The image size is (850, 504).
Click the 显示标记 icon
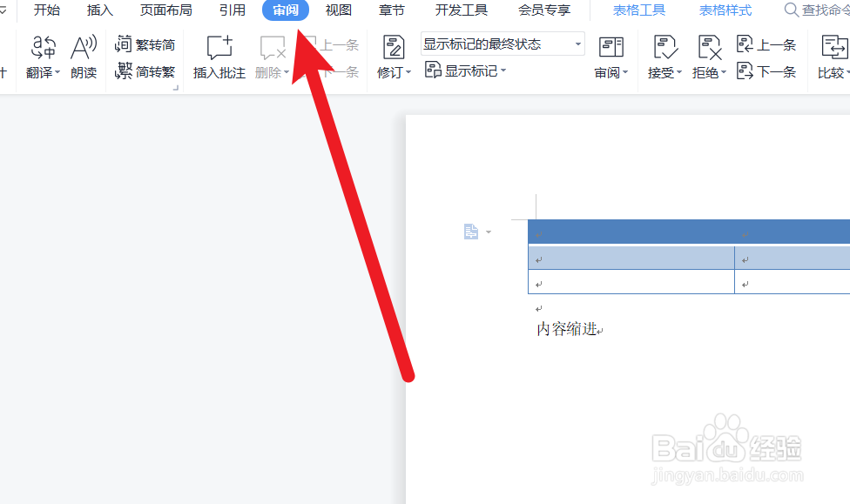click(x=433, y=71)
